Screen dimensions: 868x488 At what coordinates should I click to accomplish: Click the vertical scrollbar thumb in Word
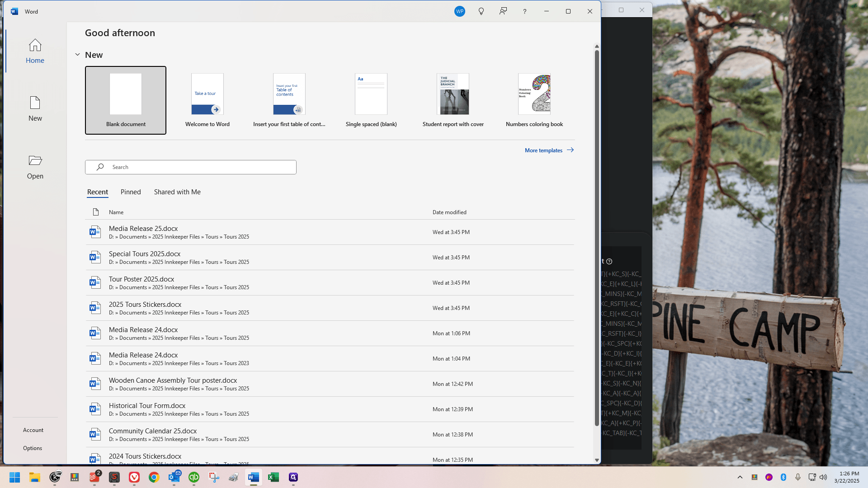tap(597, 238)
